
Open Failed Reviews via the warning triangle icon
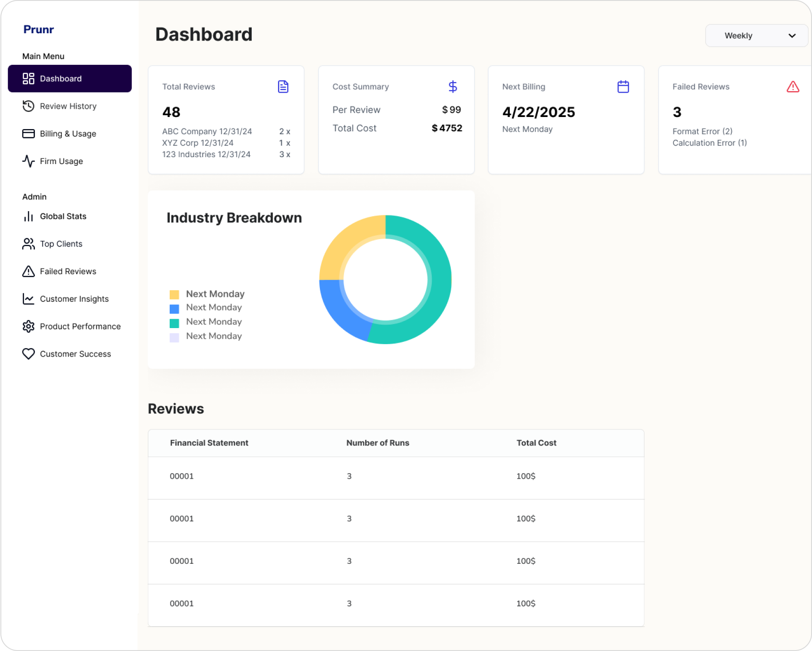pyautogui.click(x=28, y=271)
